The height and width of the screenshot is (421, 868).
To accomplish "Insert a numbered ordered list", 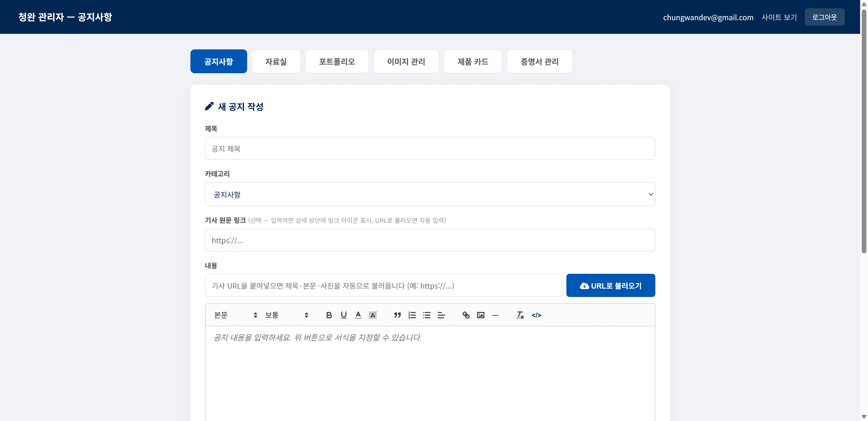I will point(412,315).
